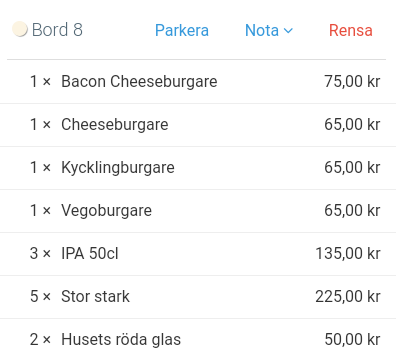
Task: Click the 2 × quantity of Husets röda glas
Action: [x=40, y=339]
